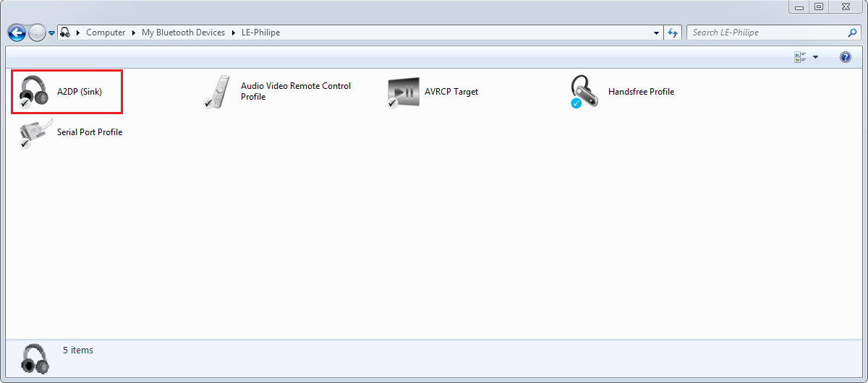Navigate to My Bluetooth Devices breadcrumb

click(x=183, y=33)
